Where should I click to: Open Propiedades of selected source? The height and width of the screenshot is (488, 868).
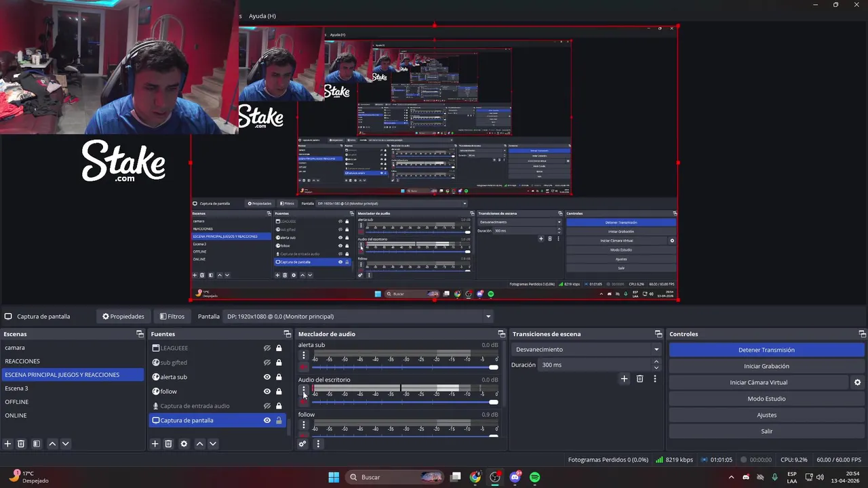click(123, 317)
